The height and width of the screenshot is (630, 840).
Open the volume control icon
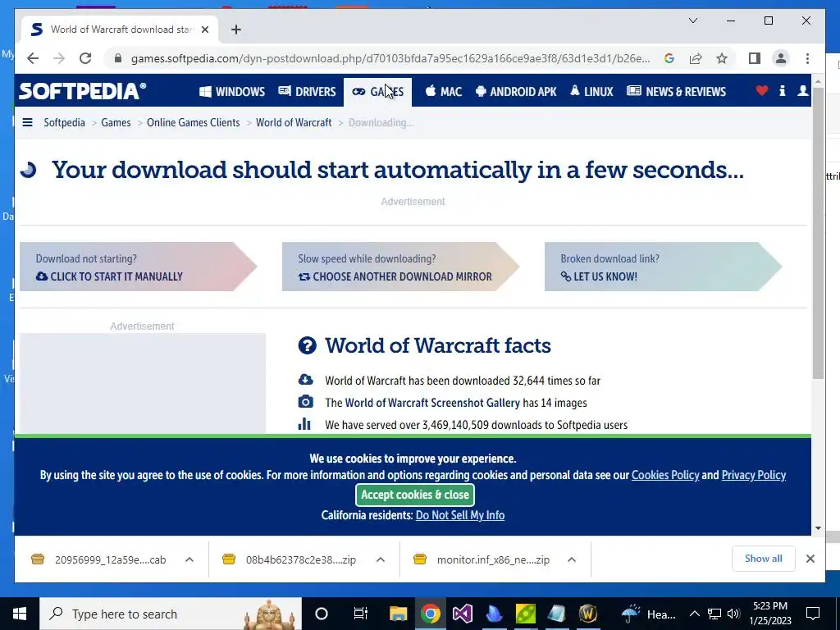coord(733,614)
